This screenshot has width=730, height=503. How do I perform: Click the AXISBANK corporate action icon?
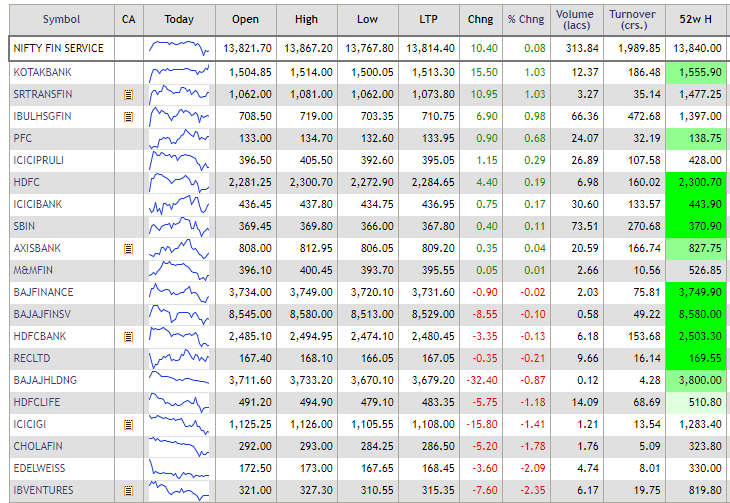[x=128, y=247]
